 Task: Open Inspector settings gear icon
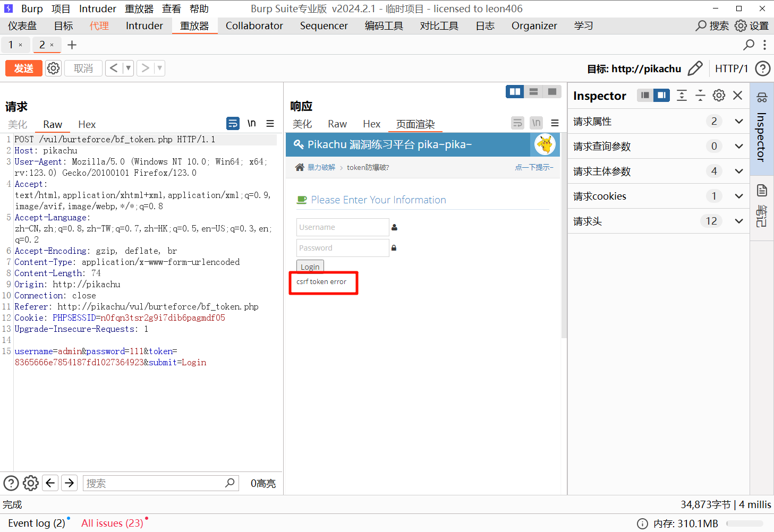point(719,95)
